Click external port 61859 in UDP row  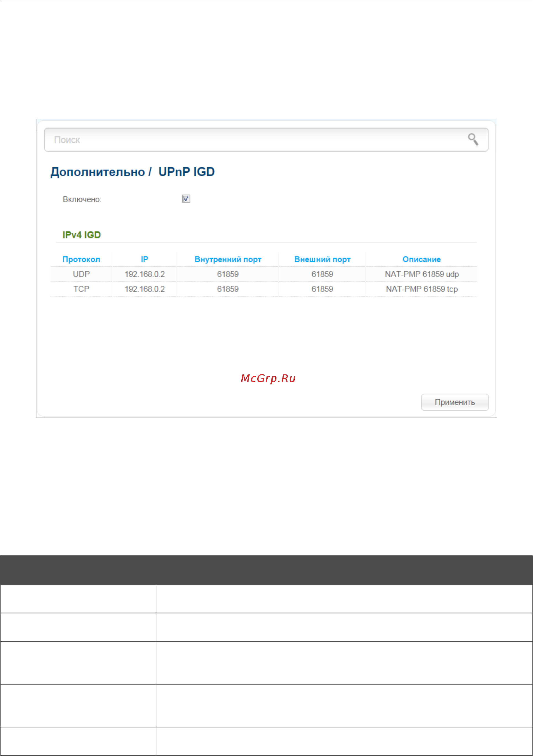click(322, 274)
